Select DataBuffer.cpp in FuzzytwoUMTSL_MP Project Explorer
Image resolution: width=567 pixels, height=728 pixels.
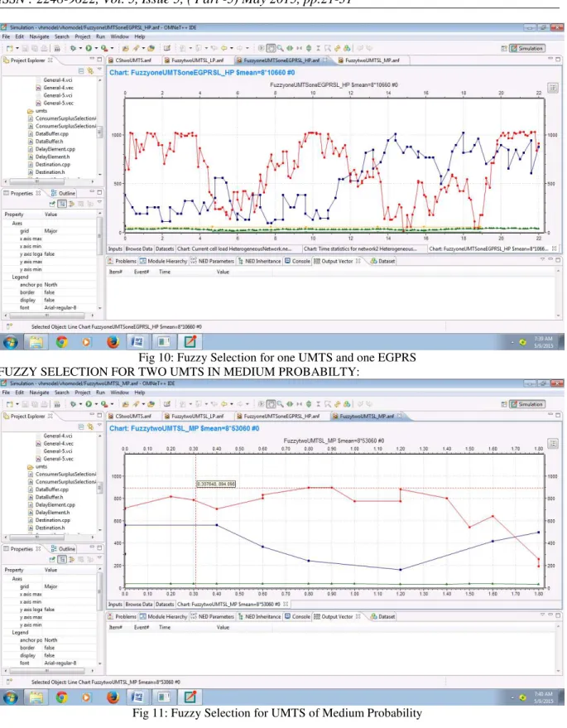tap(48, 489)
